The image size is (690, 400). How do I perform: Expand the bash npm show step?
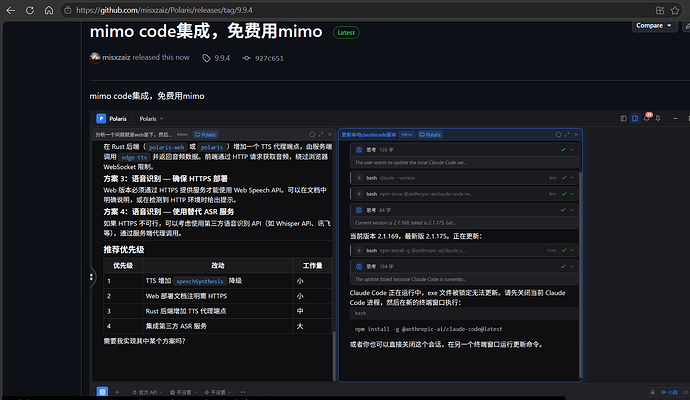(x=464, y=194)
